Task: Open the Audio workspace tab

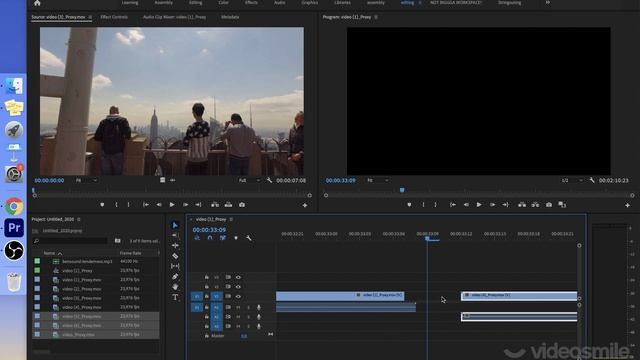Action: tap(280, 2)
